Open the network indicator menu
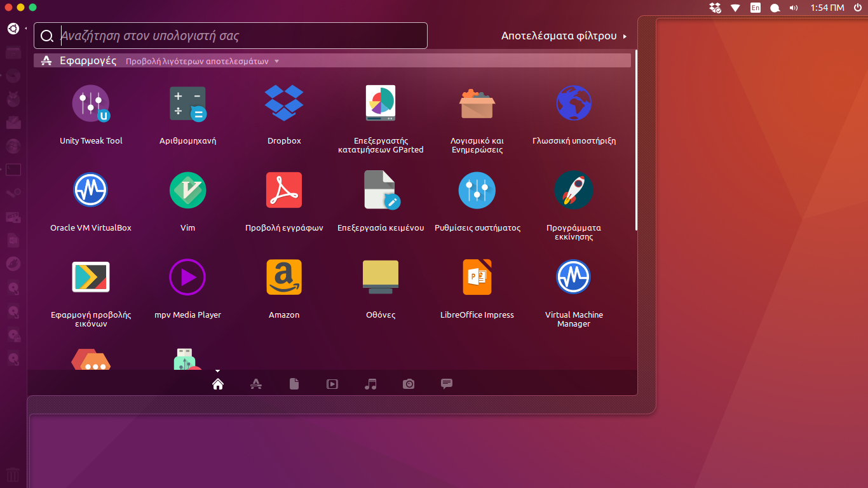This screenshot has height=488, width=868. click(735, 8)
